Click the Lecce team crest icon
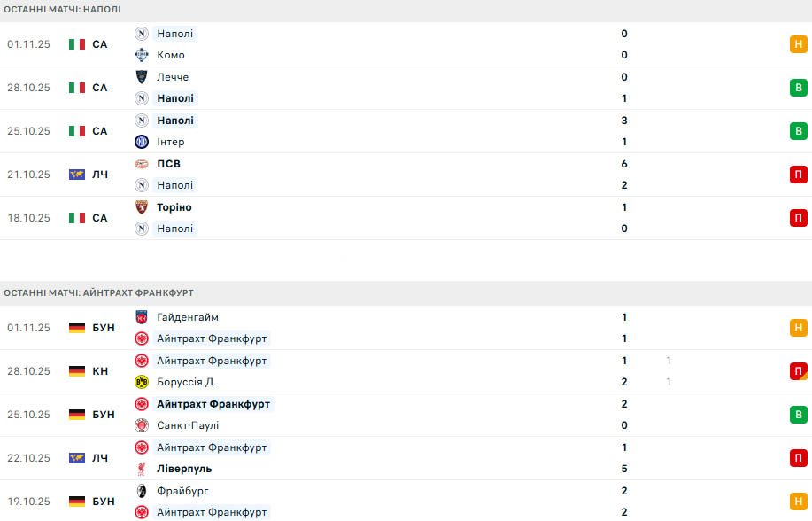812x521 pixels. (142, 77)
